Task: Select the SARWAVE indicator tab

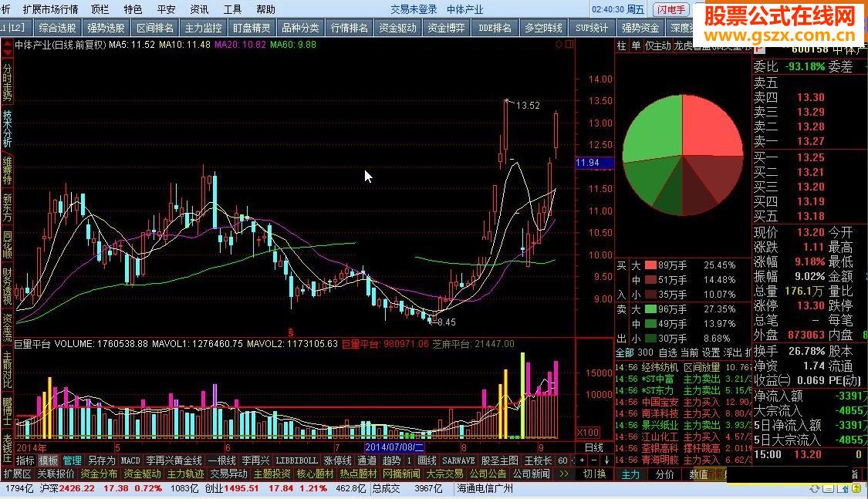Action: (x=458, y=460)
